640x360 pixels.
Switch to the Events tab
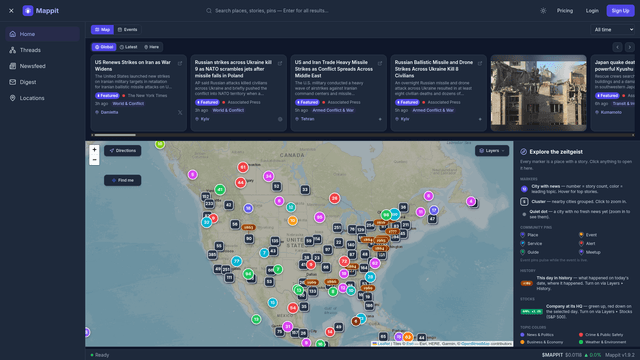(127, 29)
